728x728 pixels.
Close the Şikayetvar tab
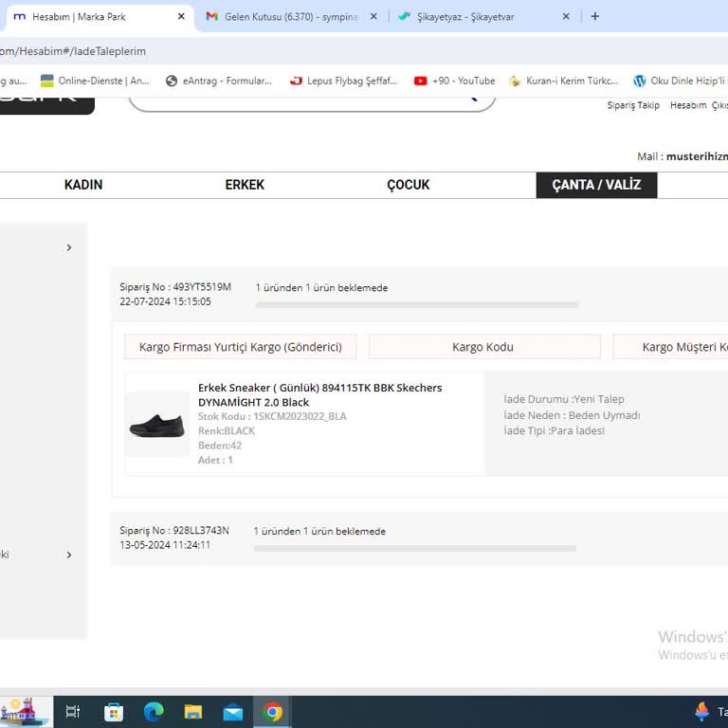click(x=566, y=17)
